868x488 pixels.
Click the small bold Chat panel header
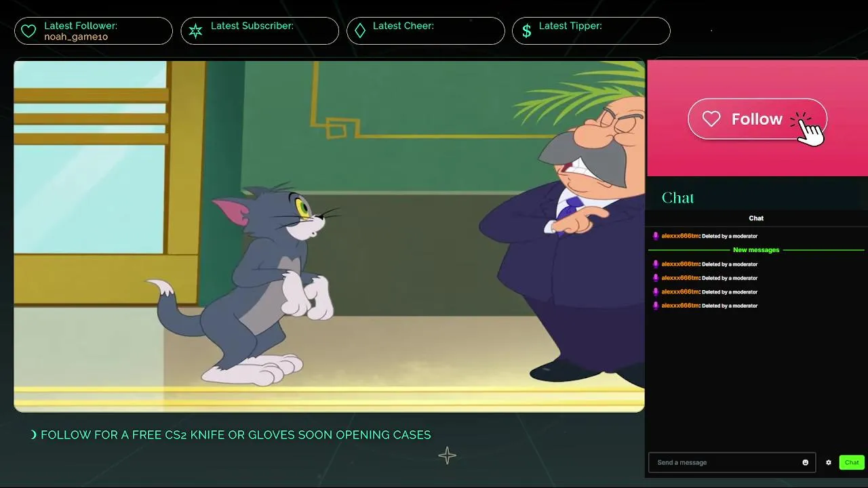pos(756,218)
